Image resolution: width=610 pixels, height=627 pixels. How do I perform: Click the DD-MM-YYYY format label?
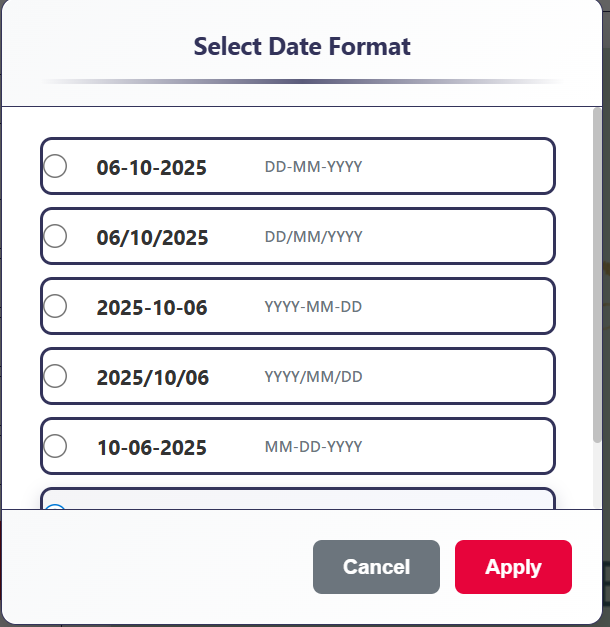(313, 167)
